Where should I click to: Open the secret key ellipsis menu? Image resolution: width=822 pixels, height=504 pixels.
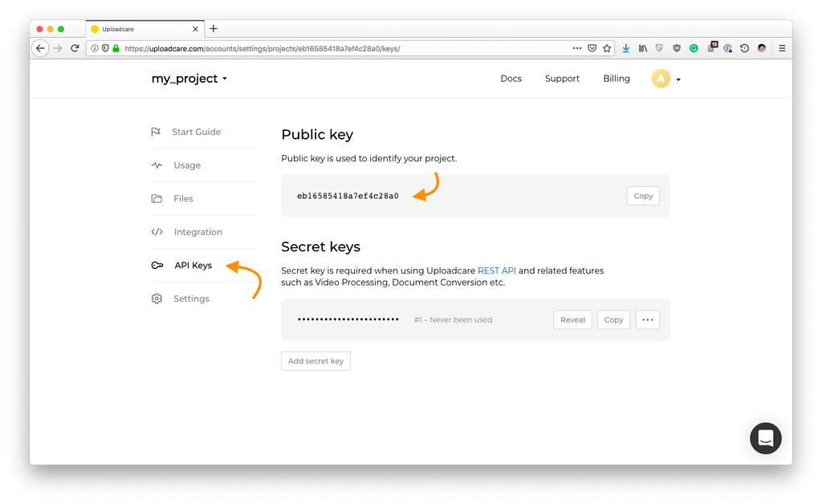pos(647,319)
